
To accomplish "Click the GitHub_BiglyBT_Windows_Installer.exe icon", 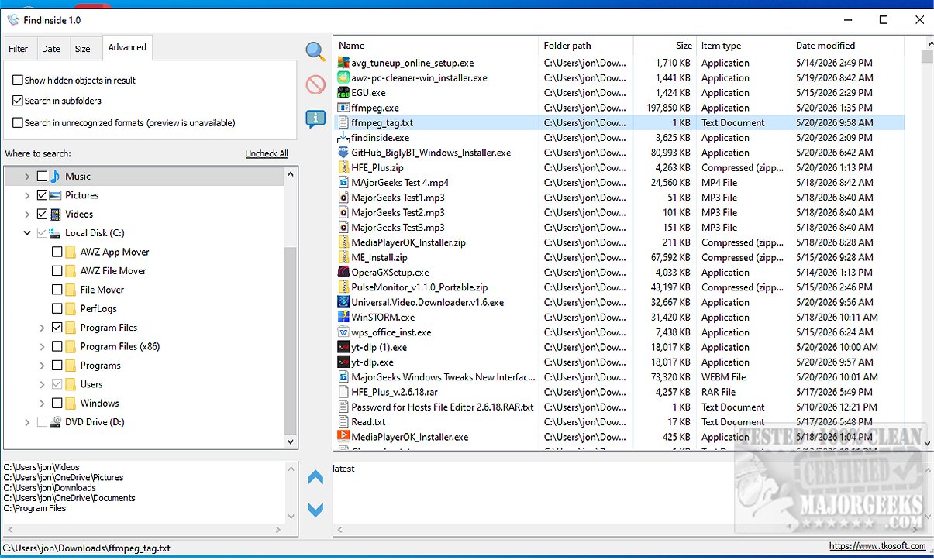I will [x=344, y=153].
